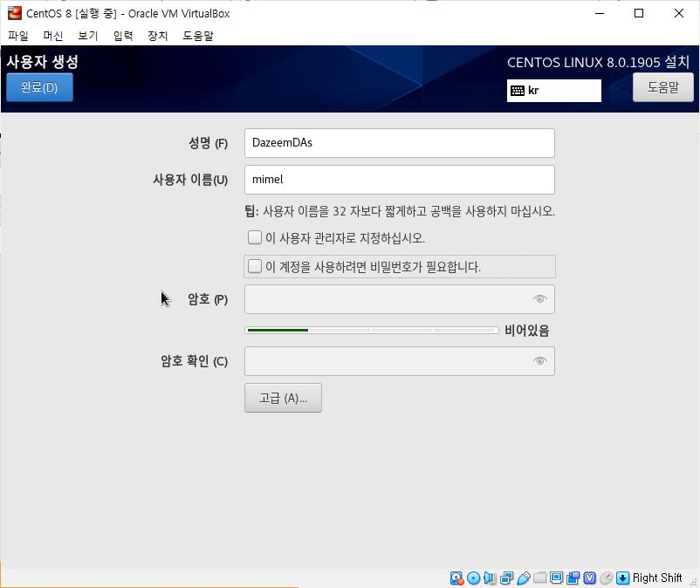Screen dimensions: 700x588
Task: Click the audio status icon
Action: (x=490, y=578)
